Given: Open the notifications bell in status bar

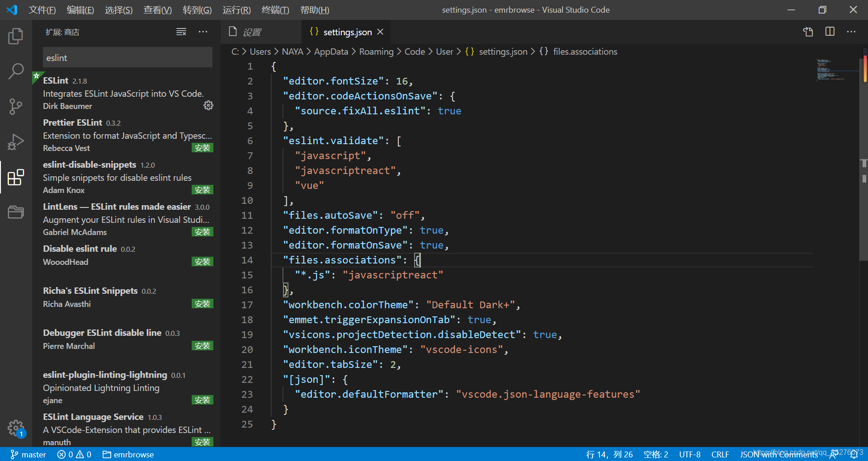Looking at the screenshot, I should (x=854, y=454).
